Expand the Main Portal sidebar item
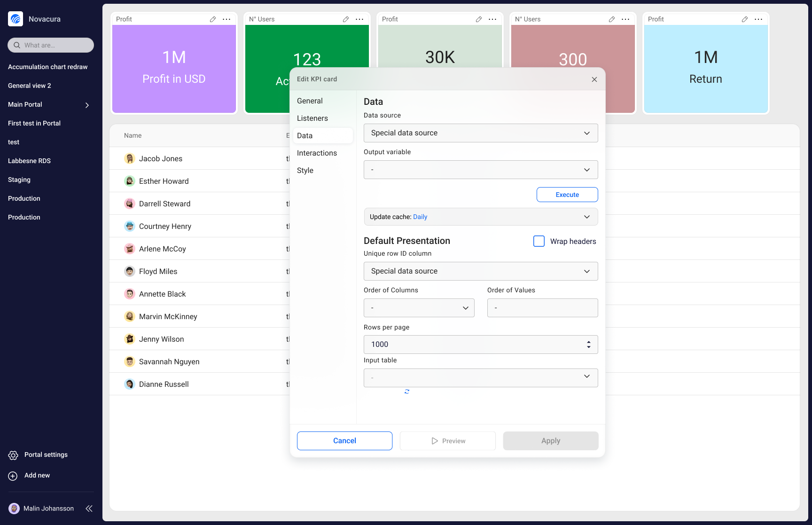 (x=87, y=105)
